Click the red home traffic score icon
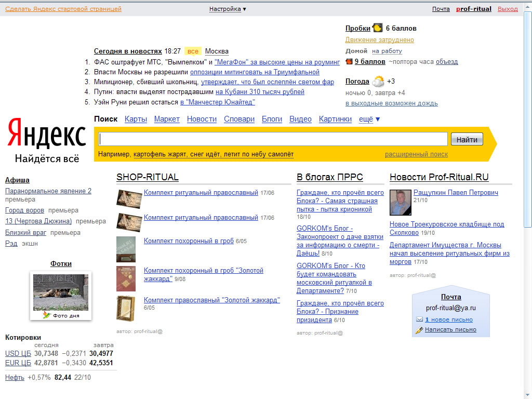This screenshot has height=399, width=532. tap(349, 61)
